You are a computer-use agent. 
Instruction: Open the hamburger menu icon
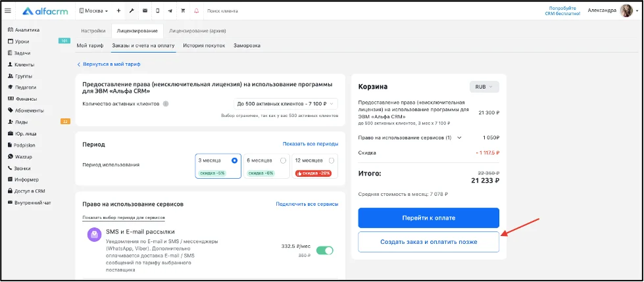(x=8, y=11)
